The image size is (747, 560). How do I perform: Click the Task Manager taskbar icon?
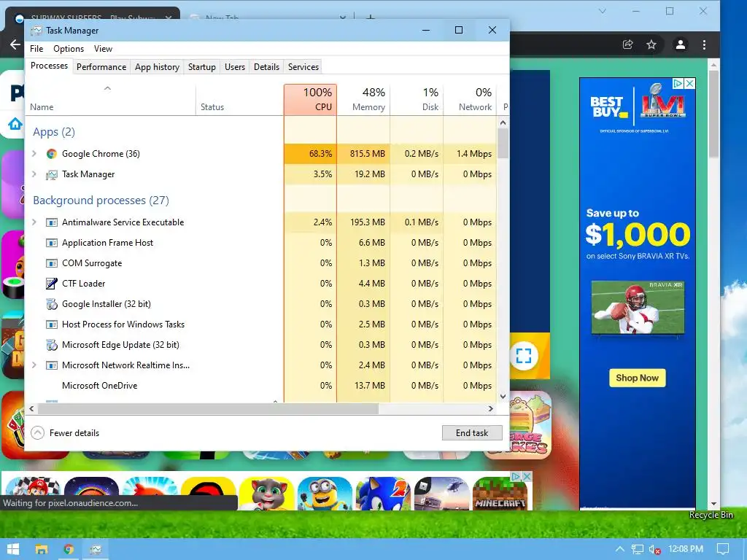click(x=96, y=549)
